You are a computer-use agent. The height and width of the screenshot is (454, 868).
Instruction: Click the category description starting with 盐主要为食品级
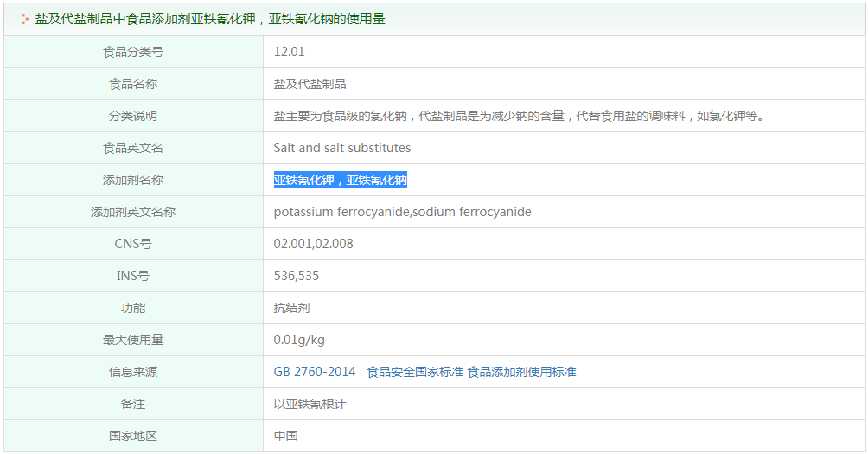click(519, 116)
